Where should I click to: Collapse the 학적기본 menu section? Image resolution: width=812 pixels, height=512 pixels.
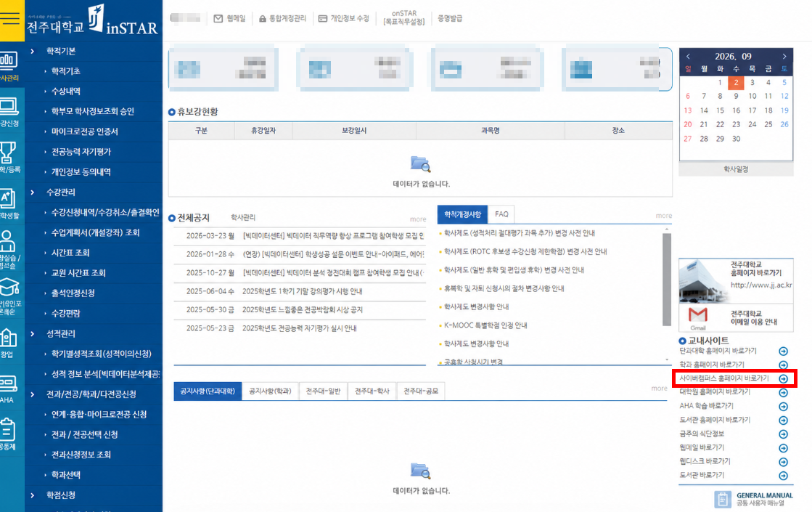[33, 52]
